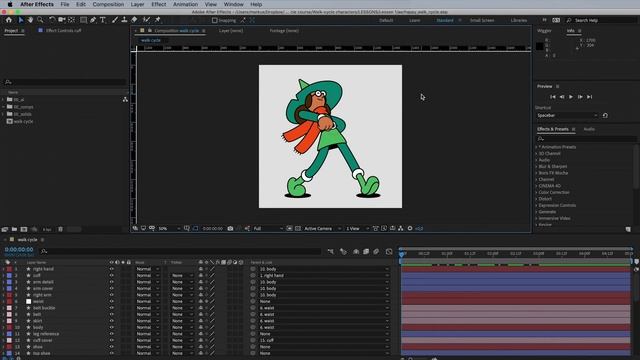Jump to last frame in Preview panel
The image size is (640, 360).
[589, 97]
